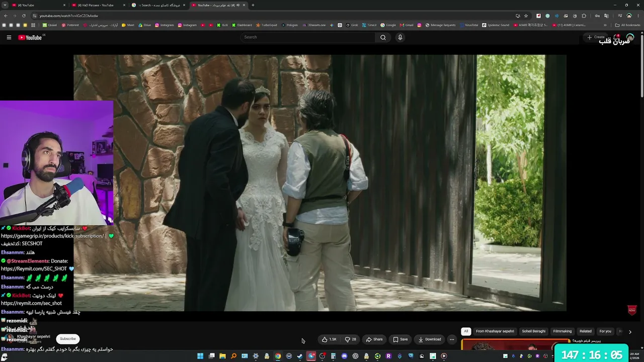
Task: Open the VirusTotal bookmark
Action: click(x=469, y=25)
